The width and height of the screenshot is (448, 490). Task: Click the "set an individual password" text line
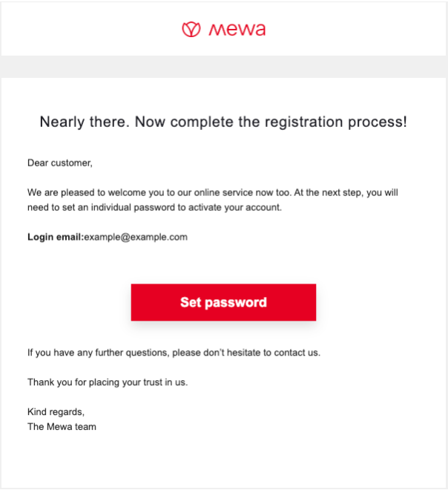pos(111,208)
